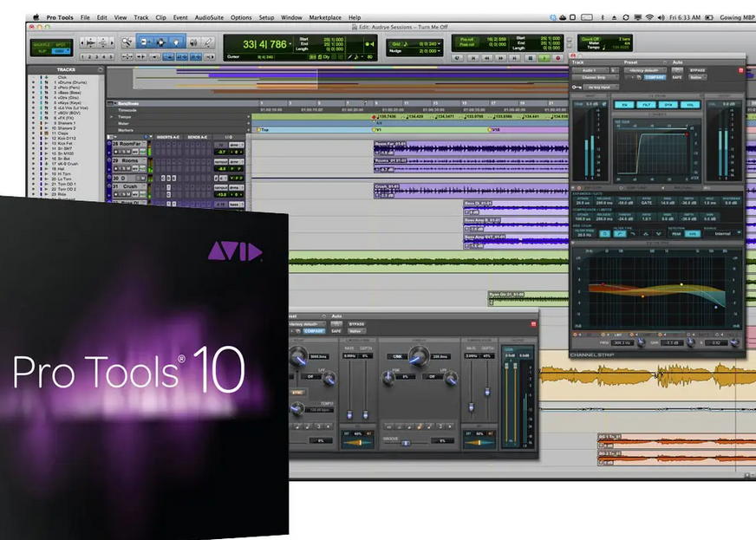This screenshot has width=756, height=540.
Task: Open the Tracks list options menu
Action: (x=101, y=70)
